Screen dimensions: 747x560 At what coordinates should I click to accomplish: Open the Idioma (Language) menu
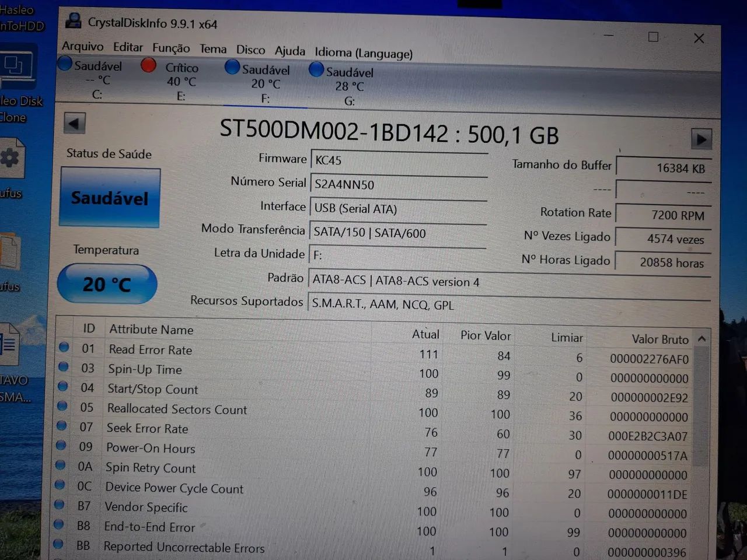pos(364,53)
